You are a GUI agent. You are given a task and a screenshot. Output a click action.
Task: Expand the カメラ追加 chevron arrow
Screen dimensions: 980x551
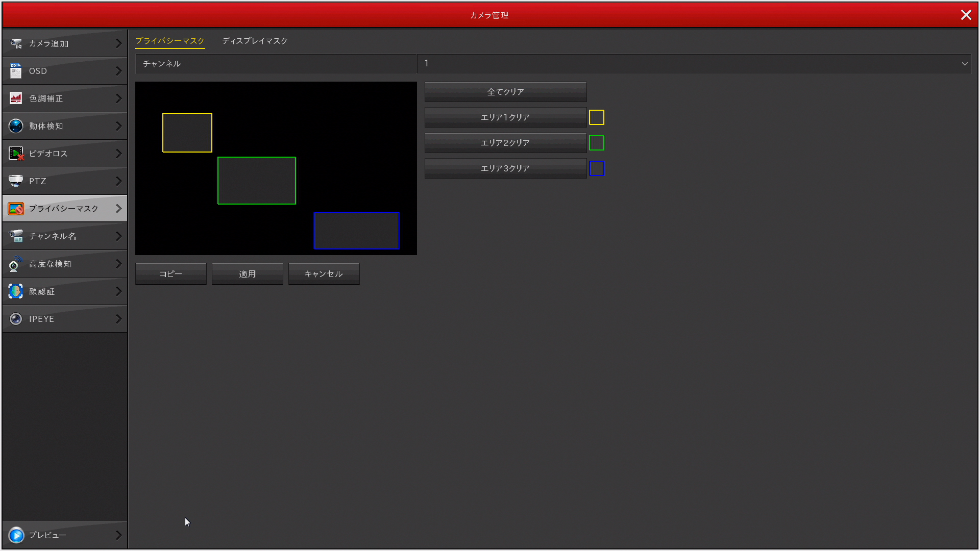click(x=118, y=43)
